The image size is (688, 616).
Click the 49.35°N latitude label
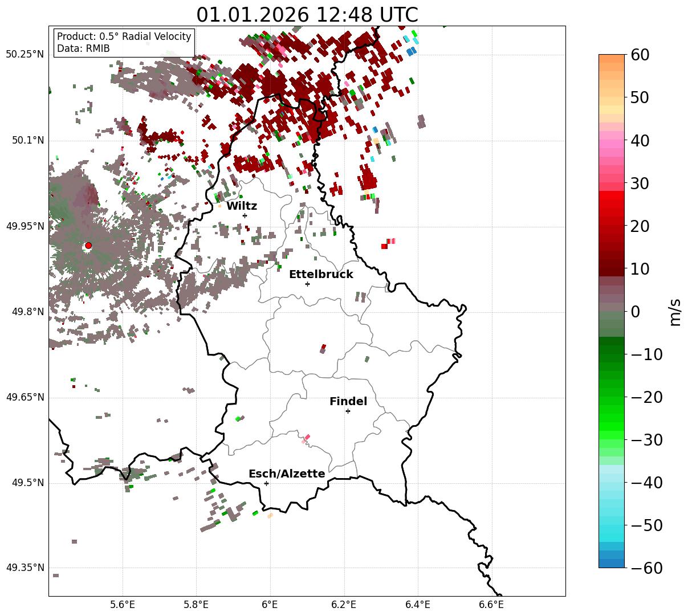[25, 568]
